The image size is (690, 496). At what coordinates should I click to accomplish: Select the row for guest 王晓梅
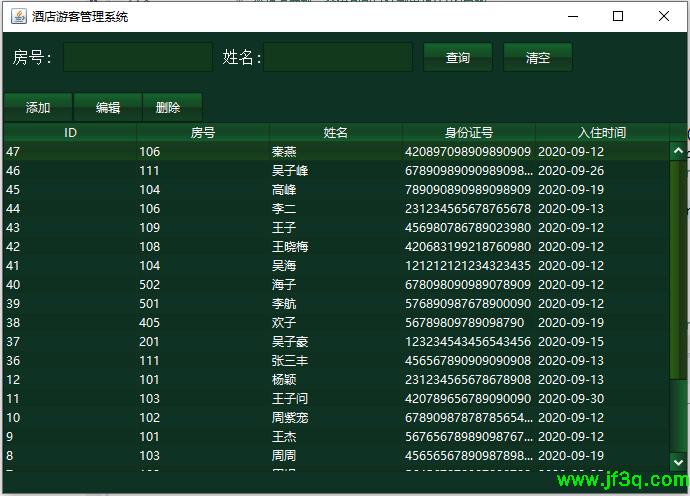tap(336, 247)
